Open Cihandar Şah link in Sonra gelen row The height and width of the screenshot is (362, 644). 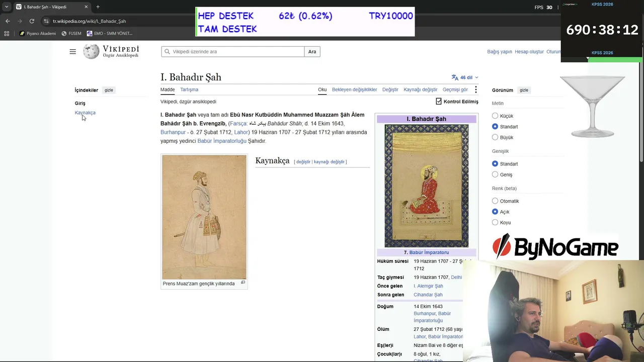(x=428, y=295)
